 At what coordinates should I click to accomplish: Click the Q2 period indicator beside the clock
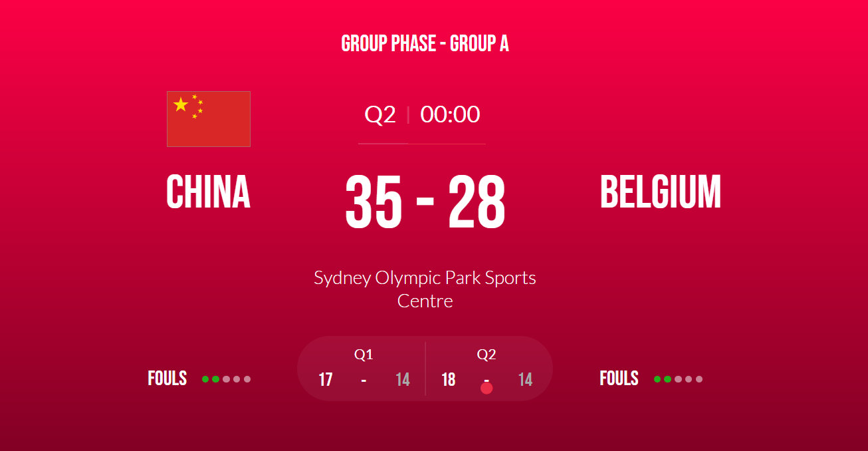click(x=380, y=114)
